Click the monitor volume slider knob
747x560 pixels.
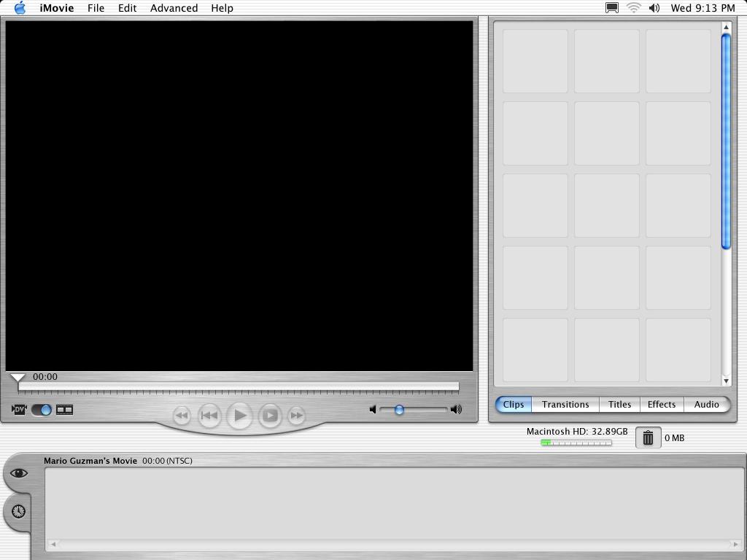[399, 410]
